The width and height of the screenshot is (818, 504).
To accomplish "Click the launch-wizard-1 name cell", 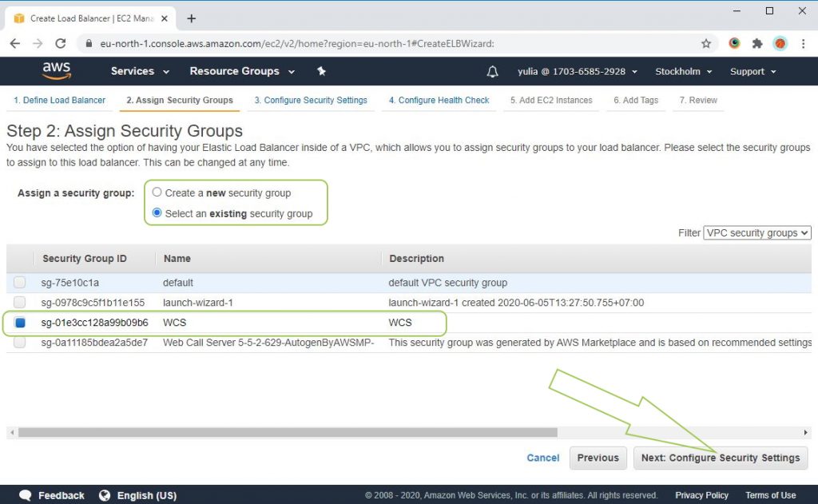I will click(x=198, y=302).
